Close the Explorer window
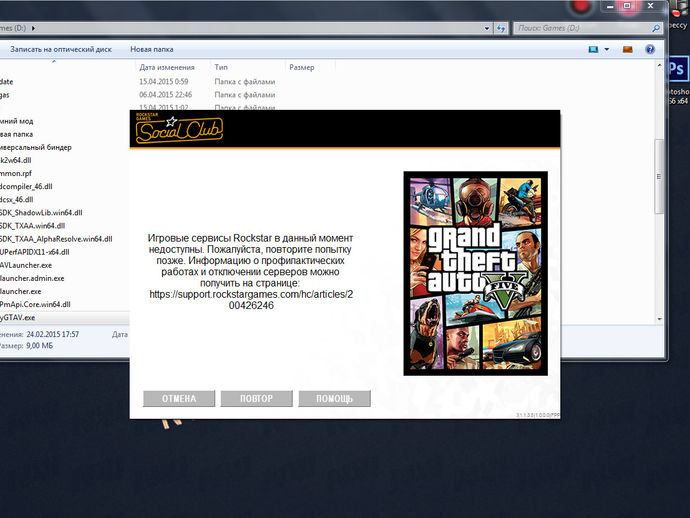 click(650, 6)
